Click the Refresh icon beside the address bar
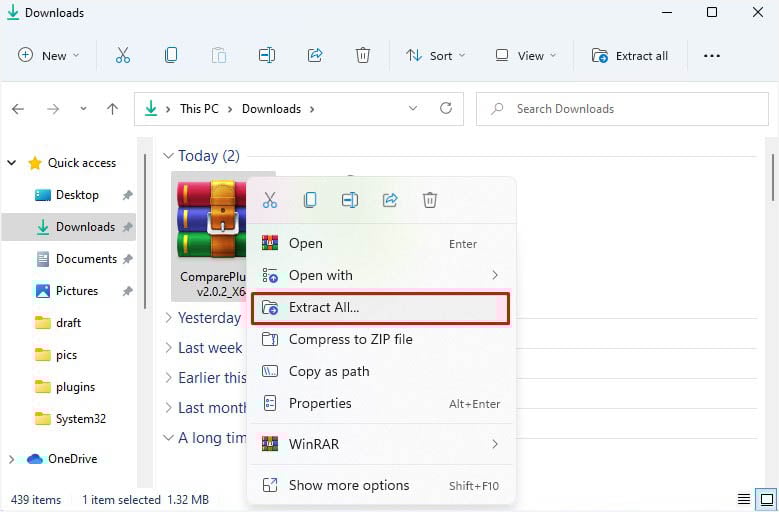The width and height of the screenshot is (779, 512). click(446, 108)
